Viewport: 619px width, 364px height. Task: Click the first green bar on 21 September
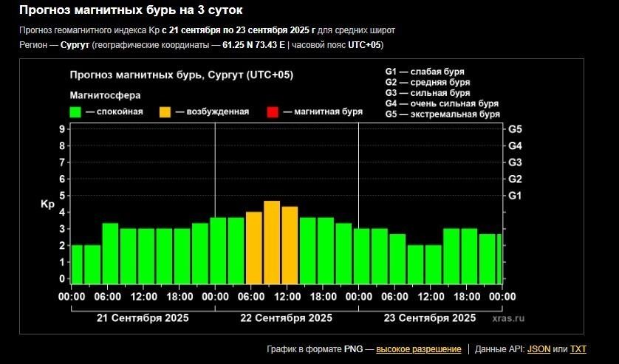click(x=76, y=264)
